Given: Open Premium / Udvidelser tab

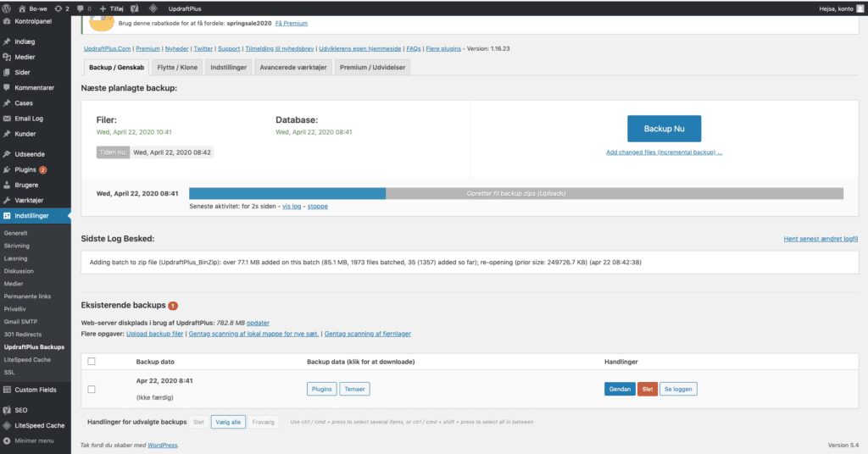Looking at the screenshot, I should point(373,68).
